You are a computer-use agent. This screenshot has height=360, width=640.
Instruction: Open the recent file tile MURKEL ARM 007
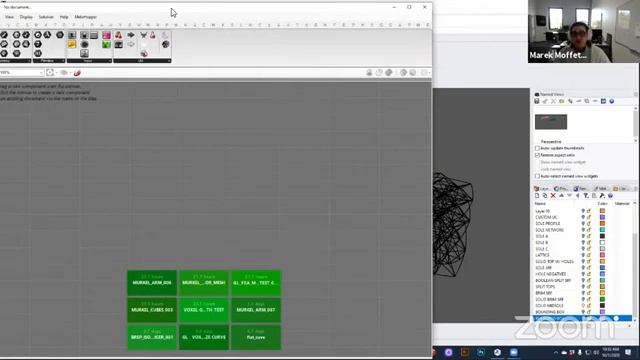point(256,310)
